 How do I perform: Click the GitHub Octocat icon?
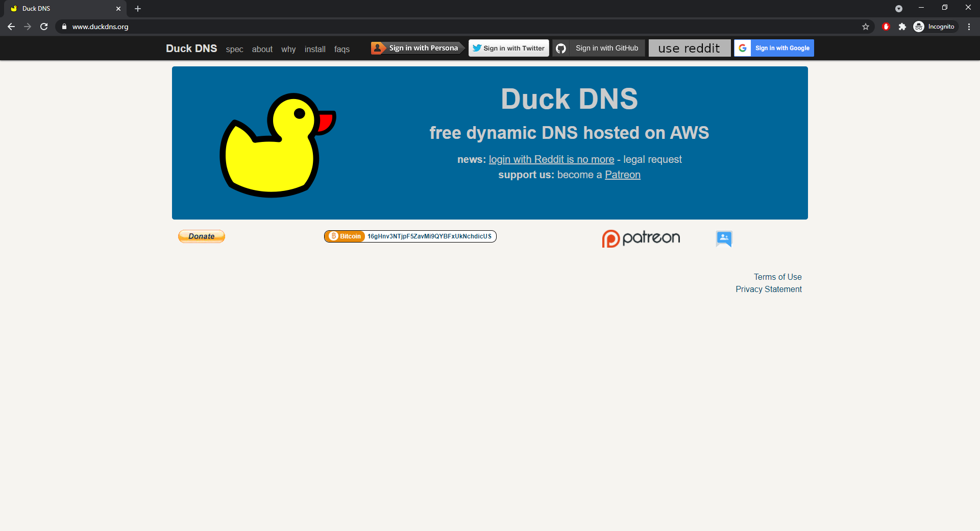click(561, 48)
